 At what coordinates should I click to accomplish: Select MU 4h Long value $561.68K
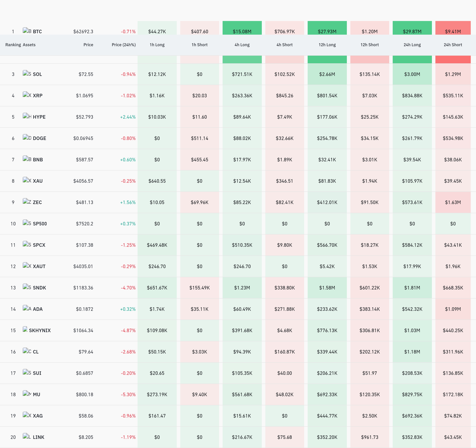(x=242, y=394)
